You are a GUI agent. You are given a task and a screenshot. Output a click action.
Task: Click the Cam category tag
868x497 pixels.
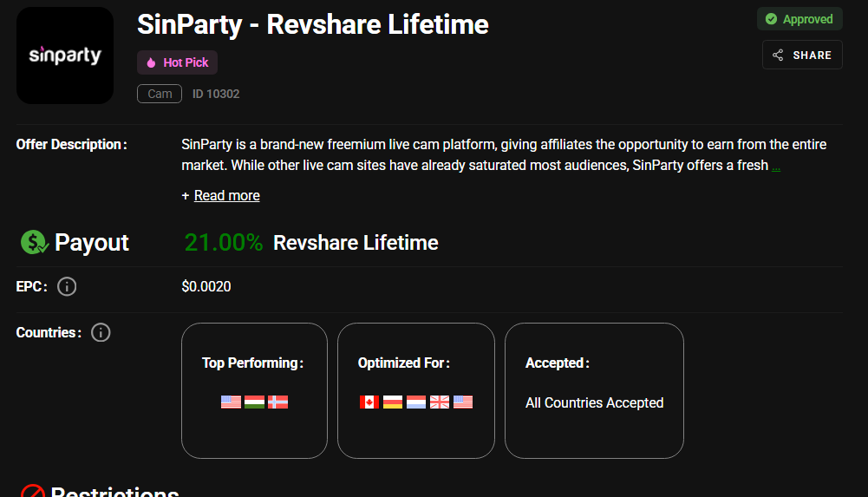[160, 94]
